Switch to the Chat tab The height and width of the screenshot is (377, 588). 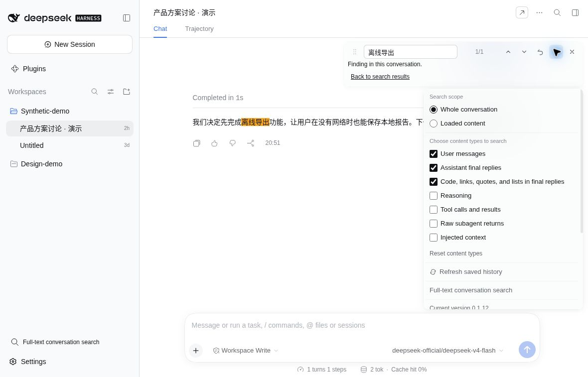tap(160, 29)
